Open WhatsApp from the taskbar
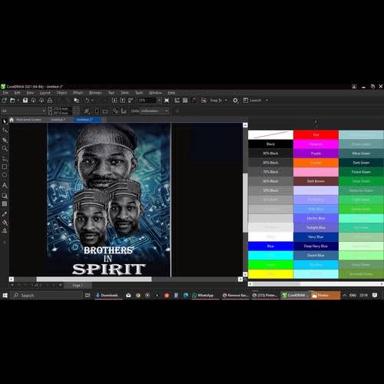Viewport: 384px width, 384px height. [205, 295]
